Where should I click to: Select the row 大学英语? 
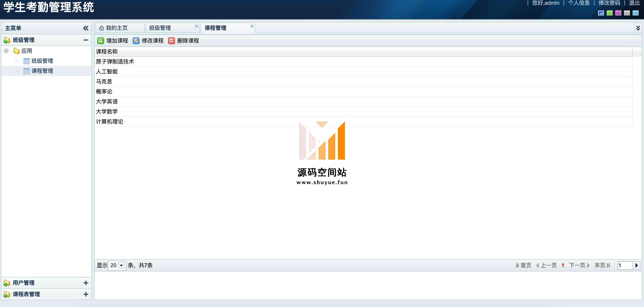click(363, 102)
